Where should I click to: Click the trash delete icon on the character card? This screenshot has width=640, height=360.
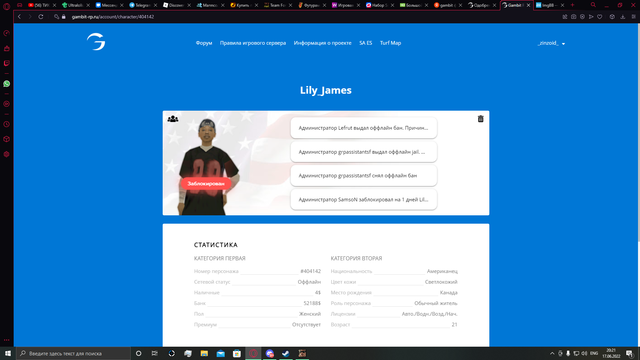pyautogui.click(x=480, y=119)
